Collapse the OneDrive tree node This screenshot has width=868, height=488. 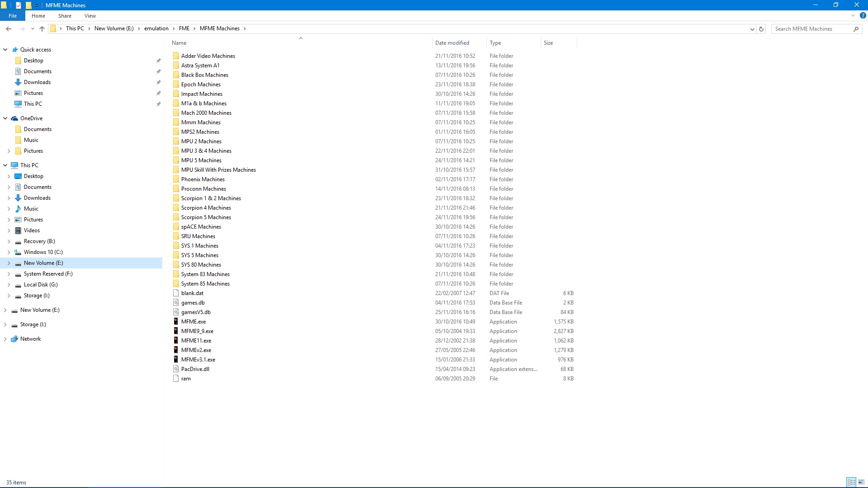(x=5, y=118)
